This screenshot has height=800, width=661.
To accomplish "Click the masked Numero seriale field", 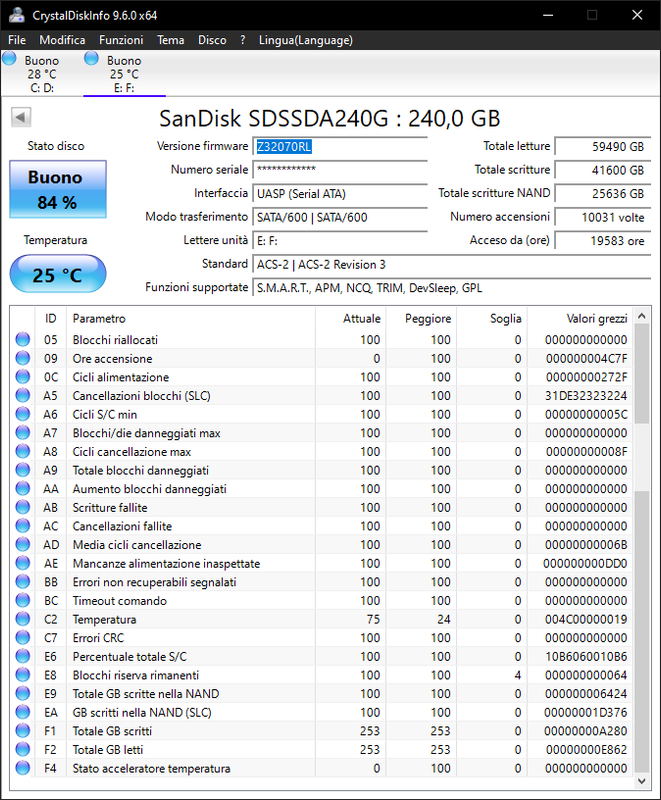I will coord(340,170).
